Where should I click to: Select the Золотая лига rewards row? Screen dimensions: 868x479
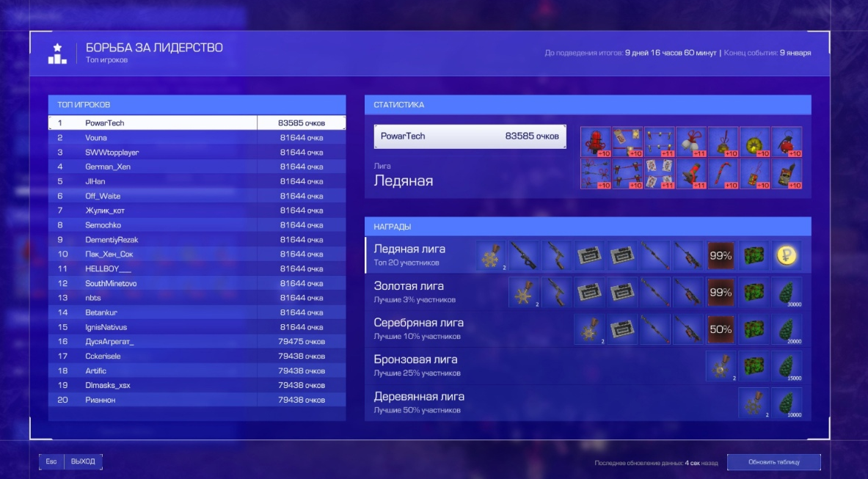pos(433,292)
